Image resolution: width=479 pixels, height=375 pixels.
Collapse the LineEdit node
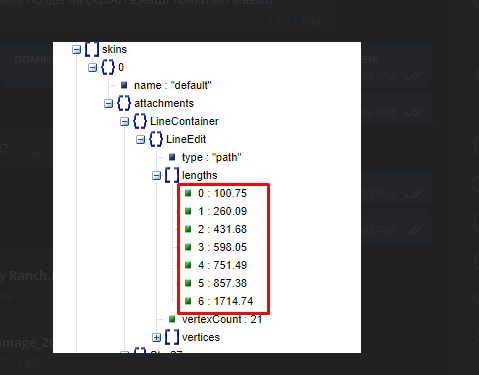click(140, 140)
